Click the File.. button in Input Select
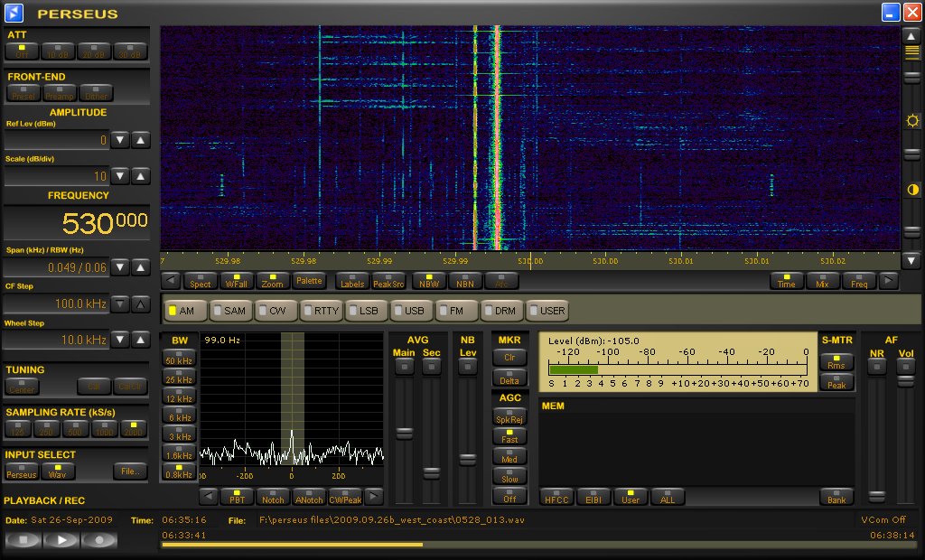925x560 pixels. point(130,471)
